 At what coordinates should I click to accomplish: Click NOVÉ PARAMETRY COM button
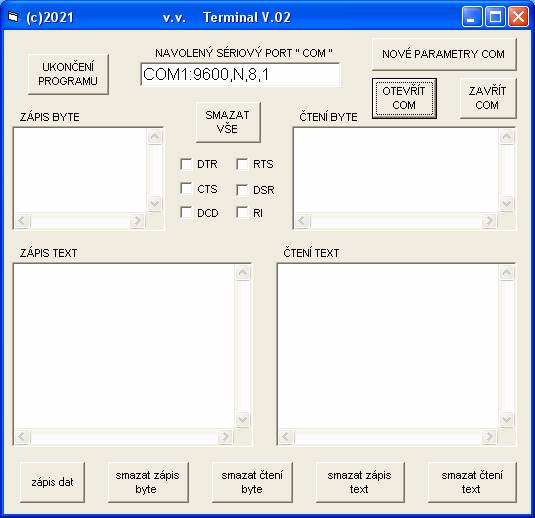click(x=444, y=54)
